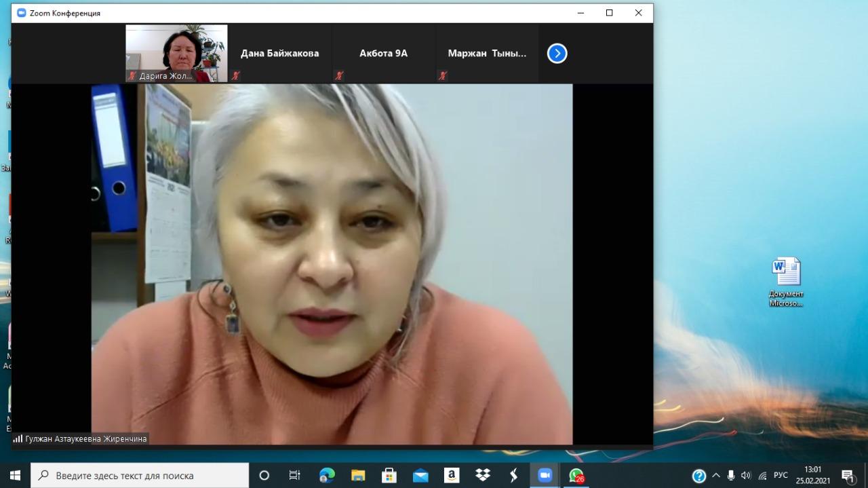
Task: Expand hidden system tray icons
Action: coord(715,475)
